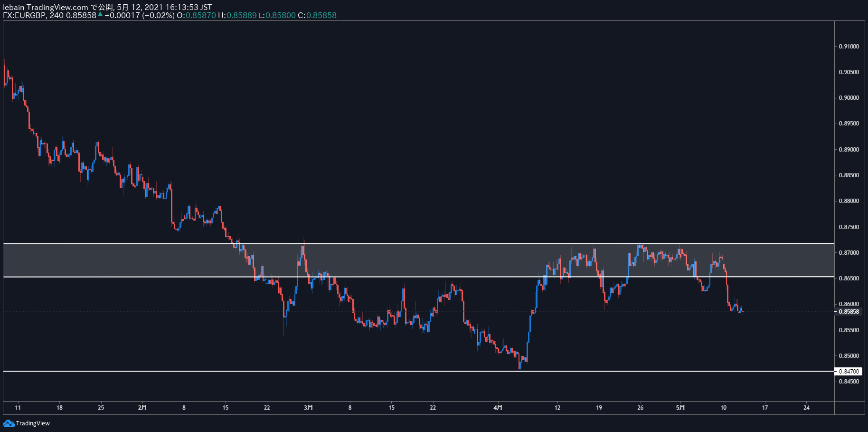
Task: Click the high value H:0.85889
Action: click(237, 15)
